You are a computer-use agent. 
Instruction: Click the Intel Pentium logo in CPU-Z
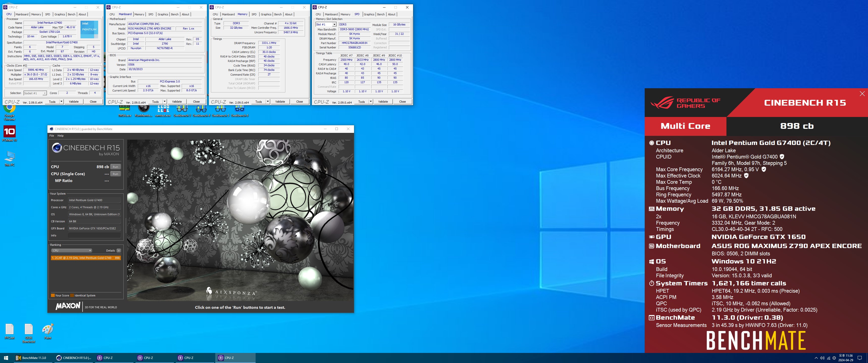pyautogui.click(x=89, y=29)
